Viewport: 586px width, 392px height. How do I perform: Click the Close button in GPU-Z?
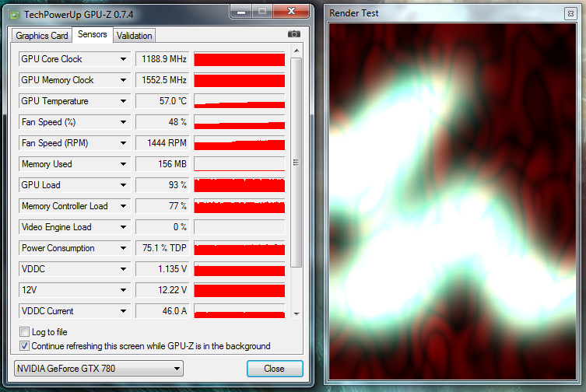pyautogui.click(x=275, y=369)
